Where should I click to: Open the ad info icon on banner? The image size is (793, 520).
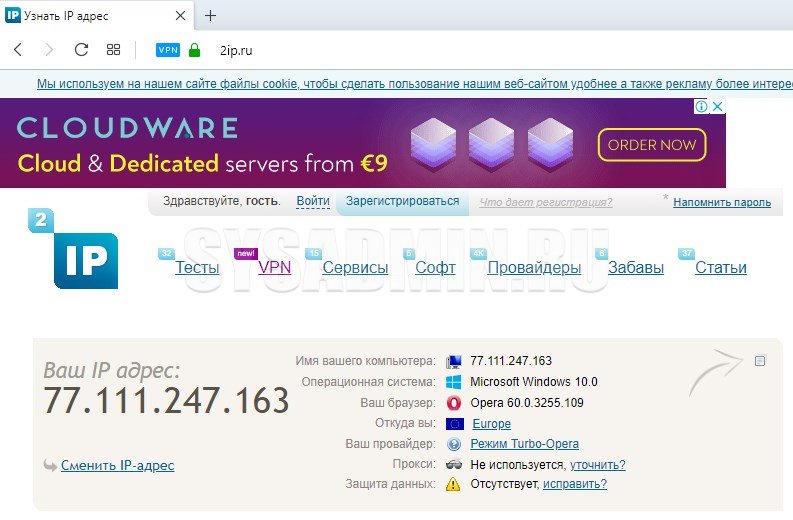pos(702,107)
